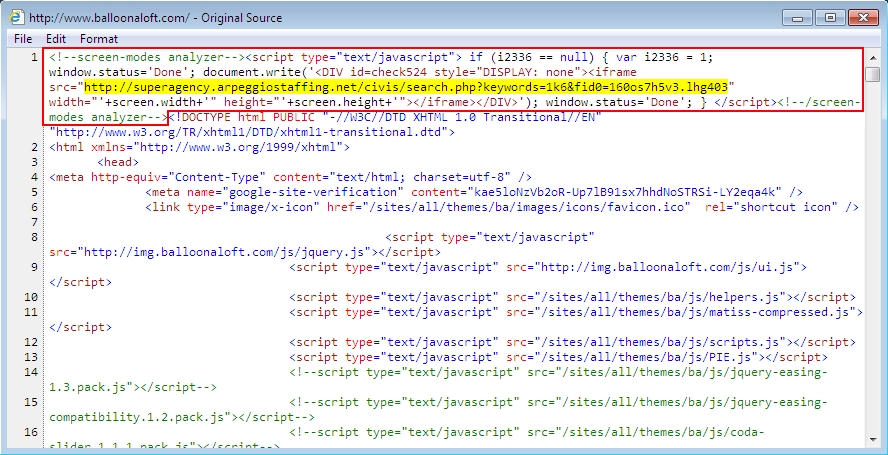Open the Format menu
This screenshot has width=888, height=455.
click(x=99, y=39)
